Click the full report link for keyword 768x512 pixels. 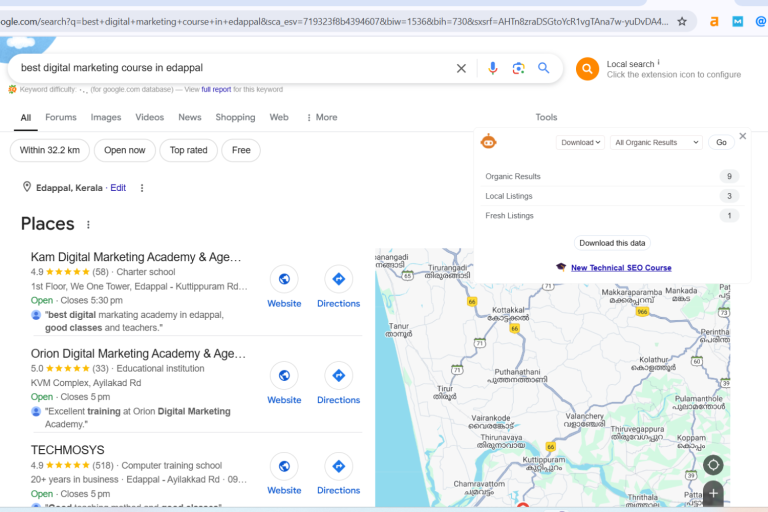[x=216, y=90]
